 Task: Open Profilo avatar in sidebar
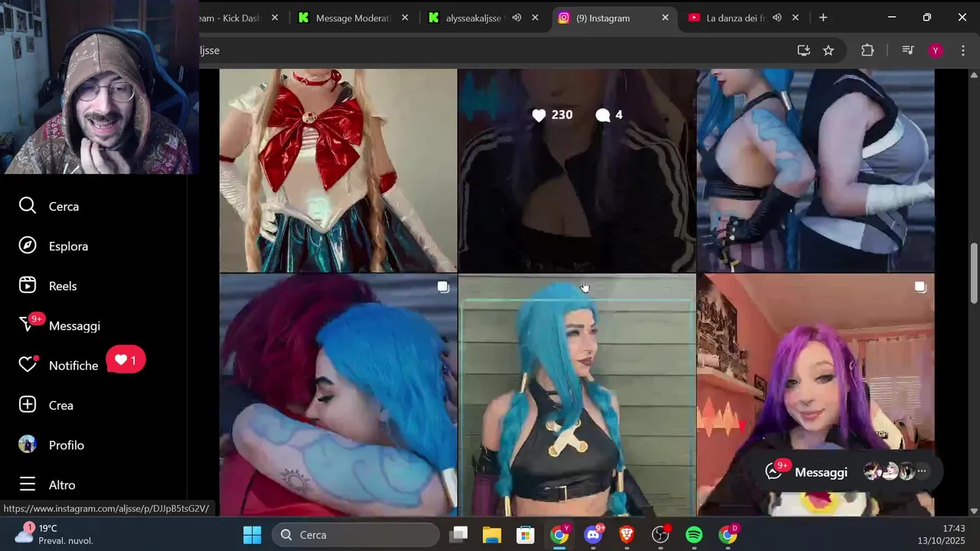click(x=28, y=445)
